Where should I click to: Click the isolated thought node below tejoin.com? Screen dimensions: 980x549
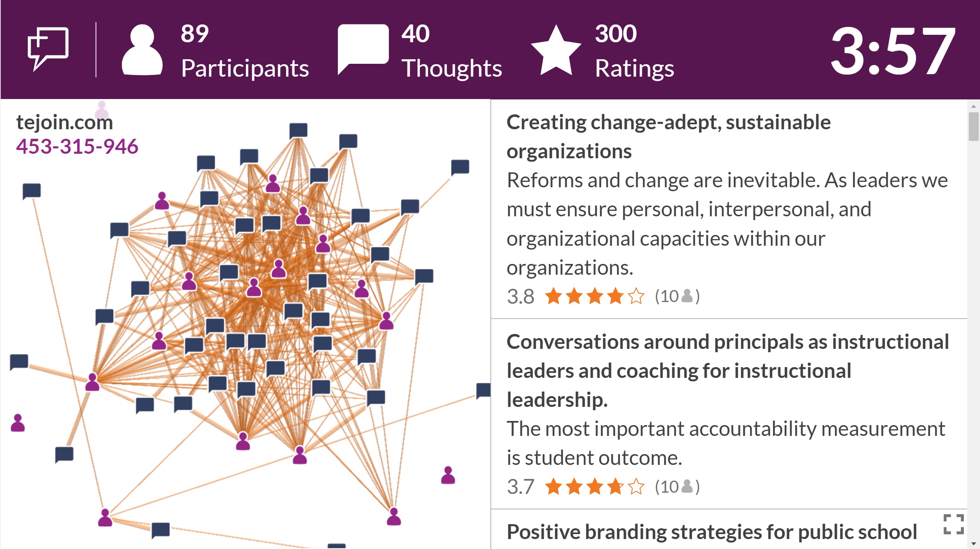click(x=32, y=191)
